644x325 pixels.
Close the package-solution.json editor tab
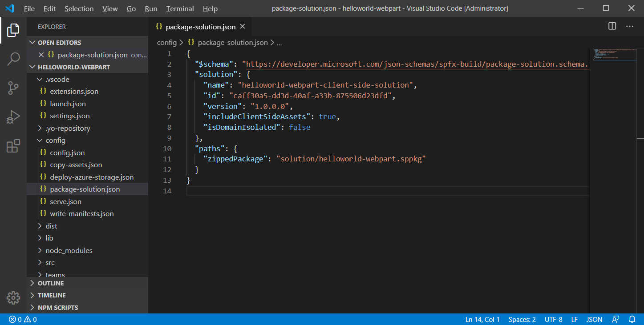(243, 27)
